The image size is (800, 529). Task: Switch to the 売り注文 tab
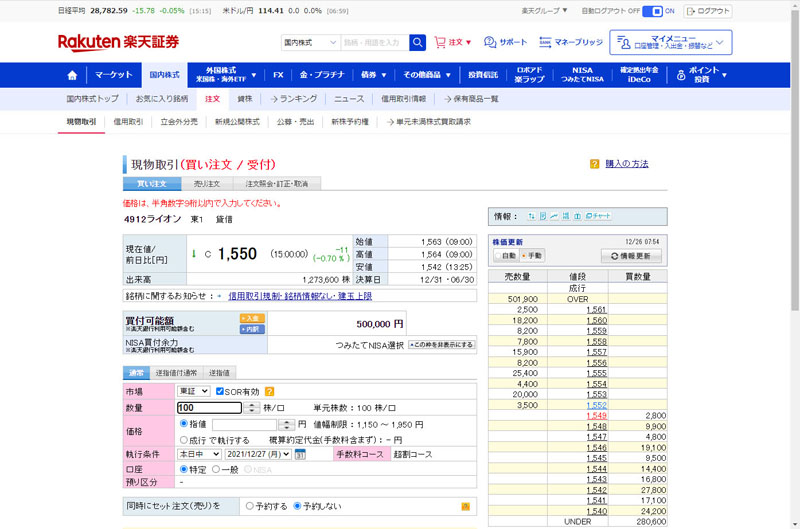click(206, 184)
